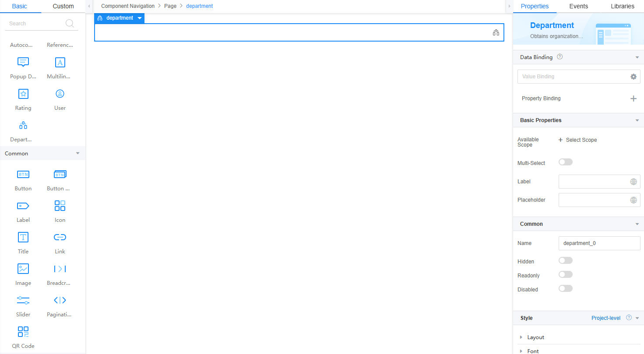Click Select Scope button
644x354 pixels.
pos(577,140)
